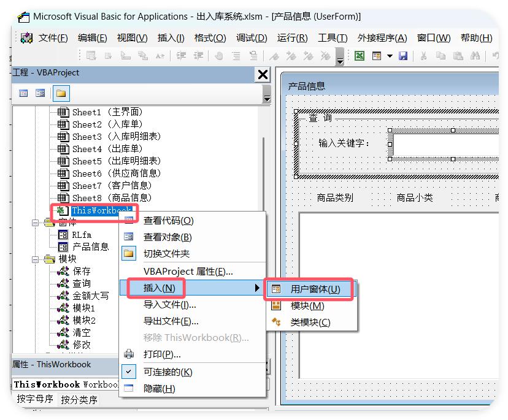The width and height of the screenshot is (508, 420).
Task: Click the Paste clipboard icon
Action: (x=458, y=56)
